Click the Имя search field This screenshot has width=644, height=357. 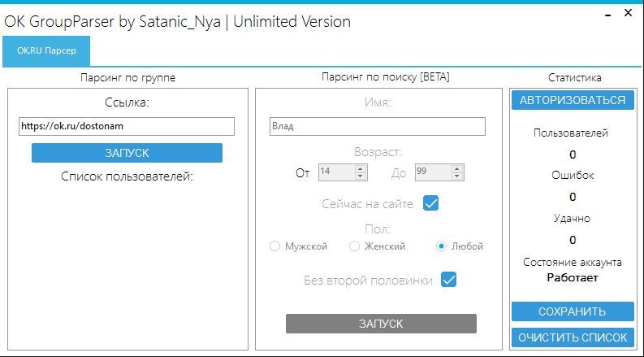click(x=377, y=126)
